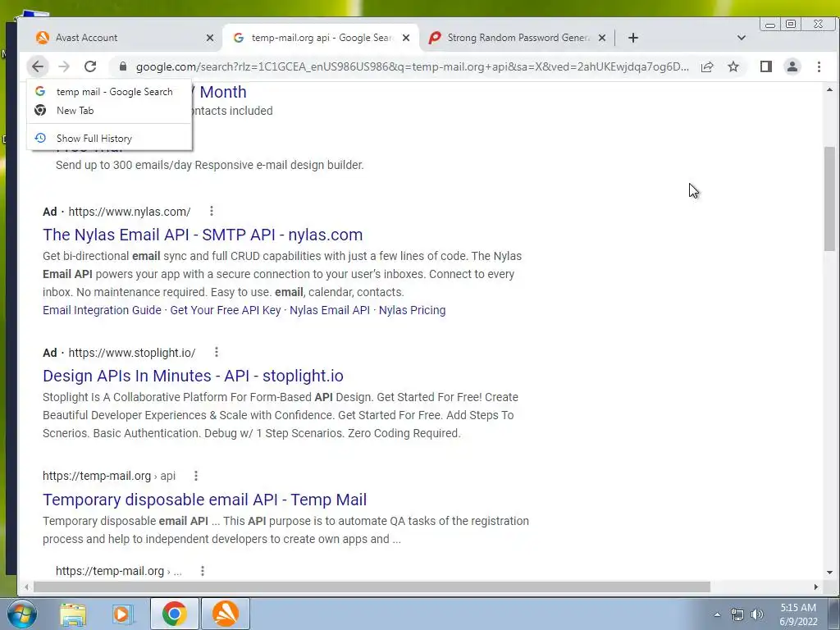Expand the tab search chevron
The image size is (840, 630).
point(742,38)
